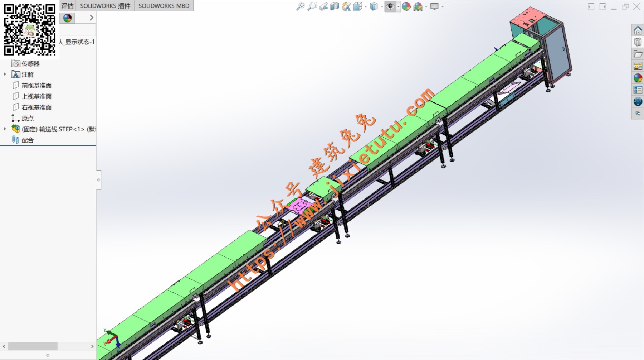Open SOLIDWORKS Resources home tab
This screenshot has height=360, width=644.
[x=638, y=30]
